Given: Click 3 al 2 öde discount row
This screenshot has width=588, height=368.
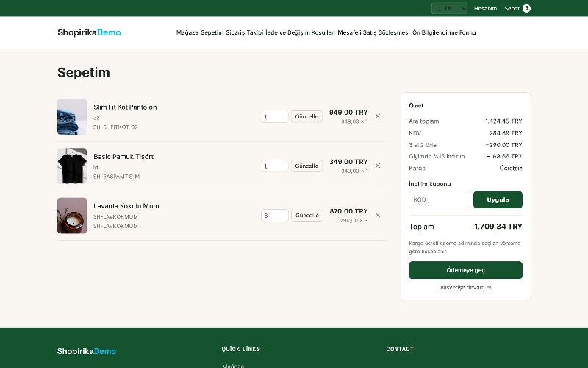Looking at the screenshot, I should pyautogui.click(x=465, y=145).
